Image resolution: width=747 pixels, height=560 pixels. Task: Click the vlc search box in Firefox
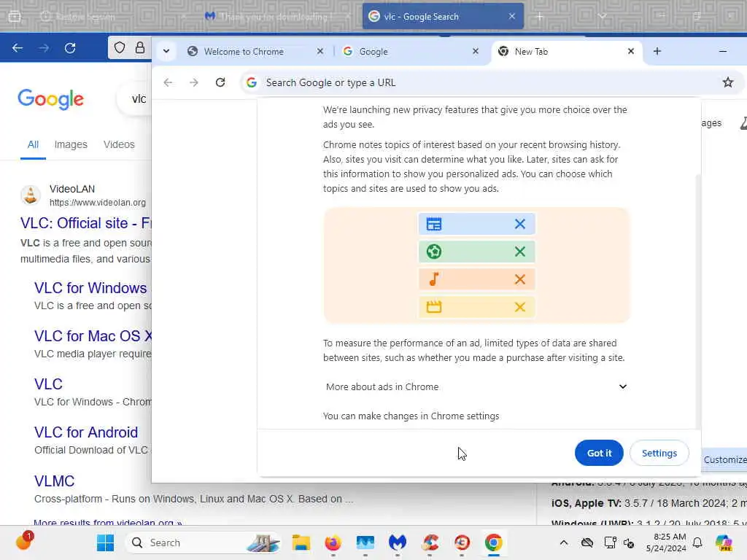135,99
